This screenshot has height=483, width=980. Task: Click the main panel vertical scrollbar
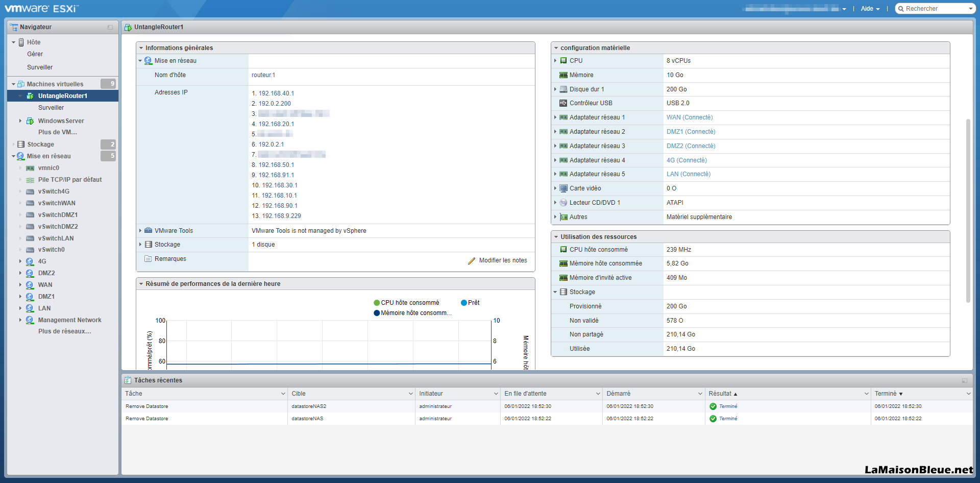pos(968,210)
